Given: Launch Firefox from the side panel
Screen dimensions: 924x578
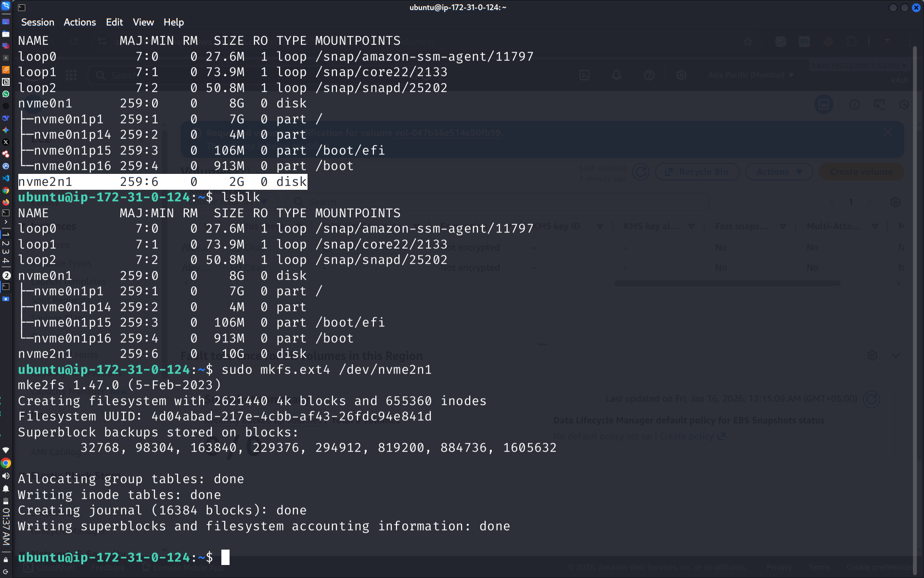Looking at the screenshot, I should click(6, 202).
